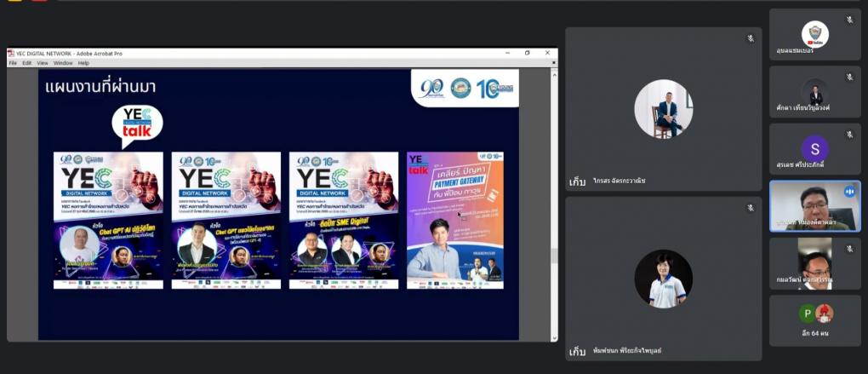
Task: Select the second YEC Digital Network poster
Action: [226, 221]
